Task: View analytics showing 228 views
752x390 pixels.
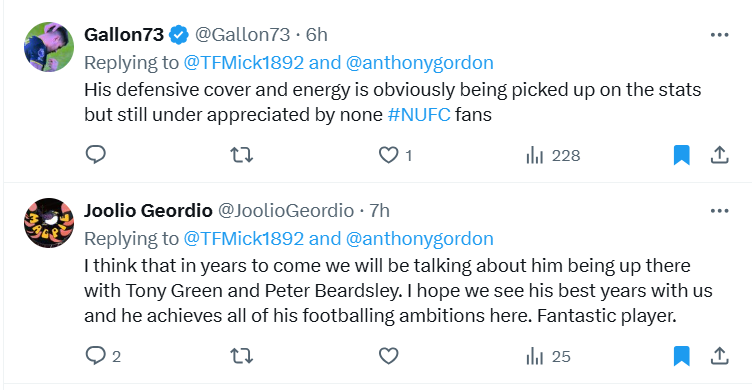Action: pyautogui.click(x=553, y=155)
